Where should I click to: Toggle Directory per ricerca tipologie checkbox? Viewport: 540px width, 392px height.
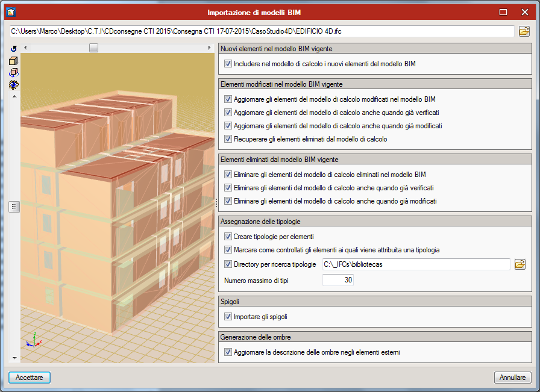227,264
